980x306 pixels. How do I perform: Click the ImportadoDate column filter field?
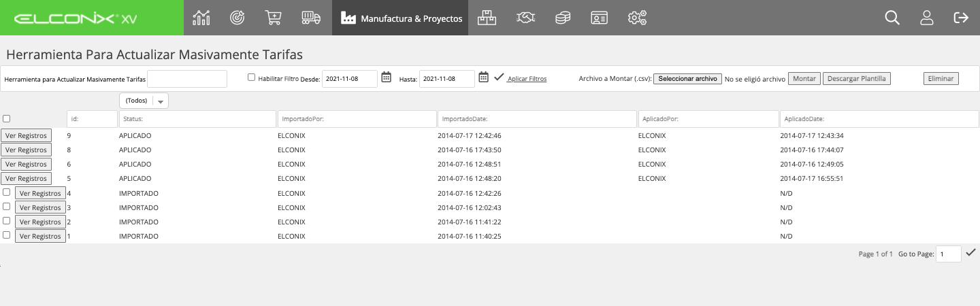pyautogui.click(x=537, y=119)
